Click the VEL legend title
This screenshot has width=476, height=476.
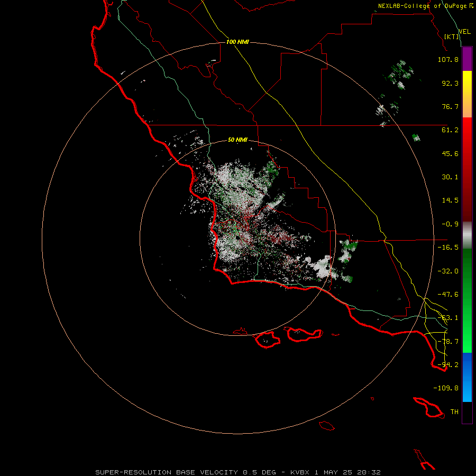(464, 32)
